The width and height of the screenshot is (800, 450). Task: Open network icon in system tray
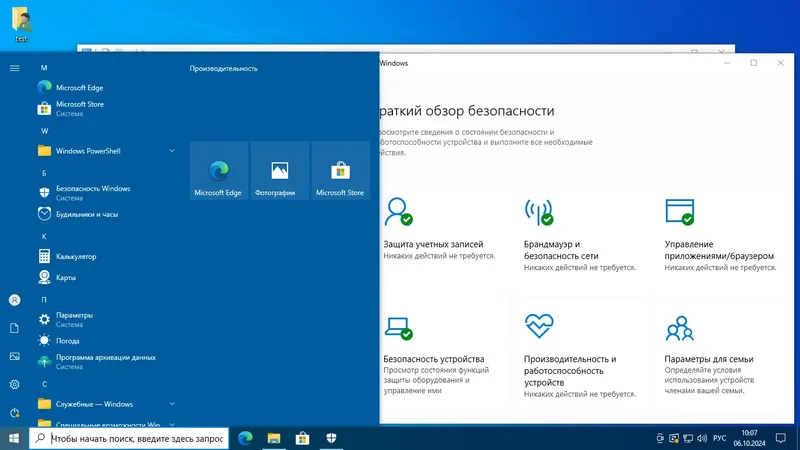(x=688, y=438)
